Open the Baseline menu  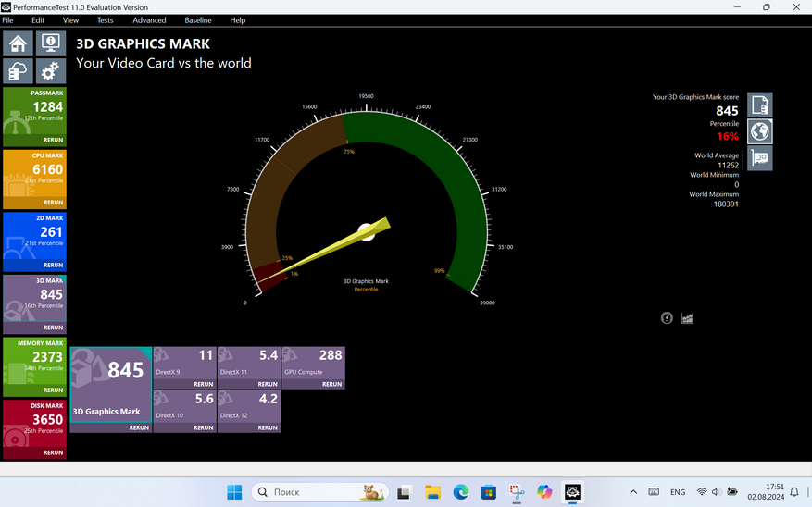197,20
